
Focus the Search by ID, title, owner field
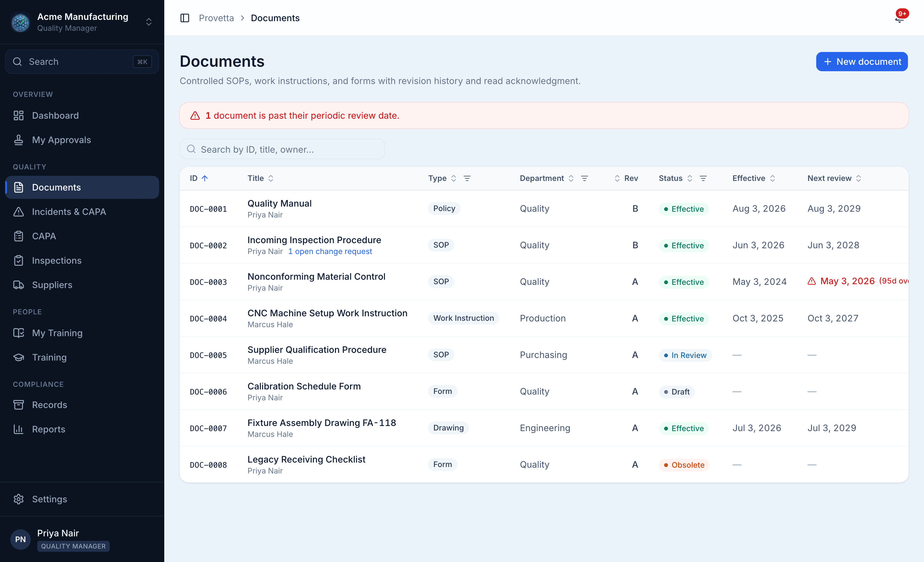[x=282, y=149]
